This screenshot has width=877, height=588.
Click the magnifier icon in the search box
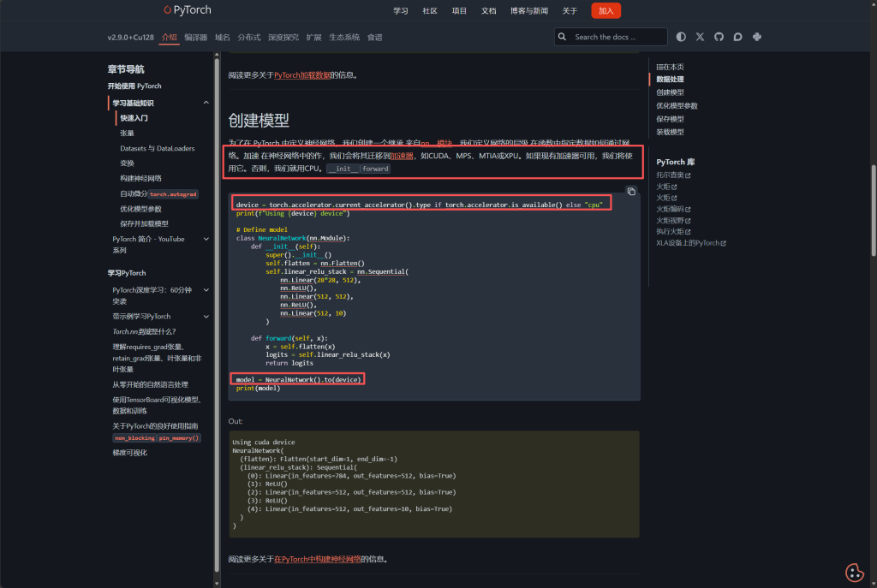[562, 37]
